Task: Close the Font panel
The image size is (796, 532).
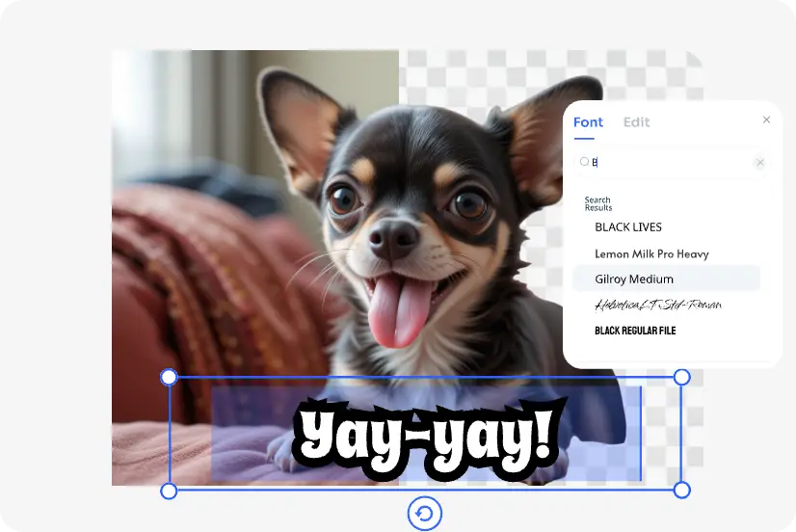Action: [766, 120]
